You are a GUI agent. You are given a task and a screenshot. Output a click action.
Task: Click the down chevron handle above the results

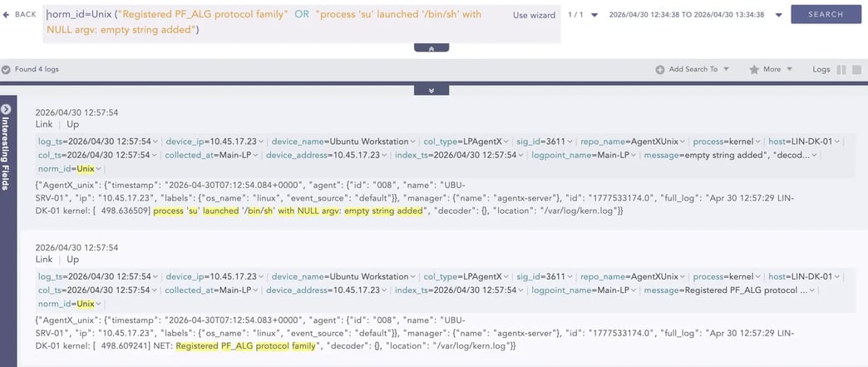coord(431,89)
